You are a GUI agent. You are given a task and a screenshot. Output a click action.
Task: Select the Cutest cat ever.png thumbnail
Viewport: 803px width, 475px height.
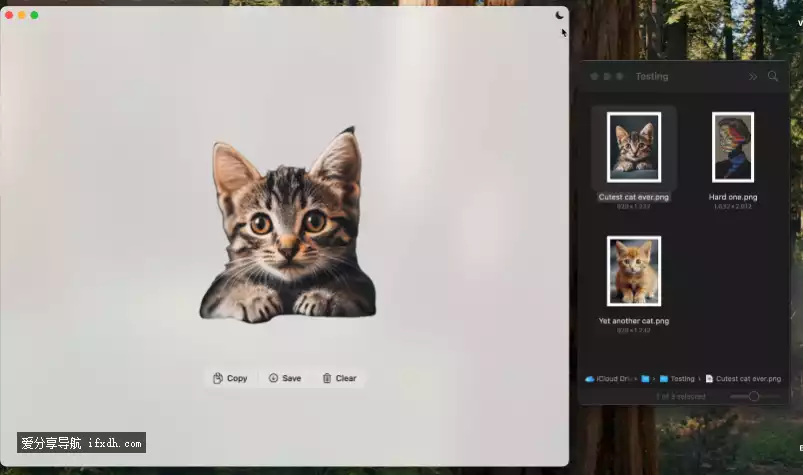coord(633,147)
